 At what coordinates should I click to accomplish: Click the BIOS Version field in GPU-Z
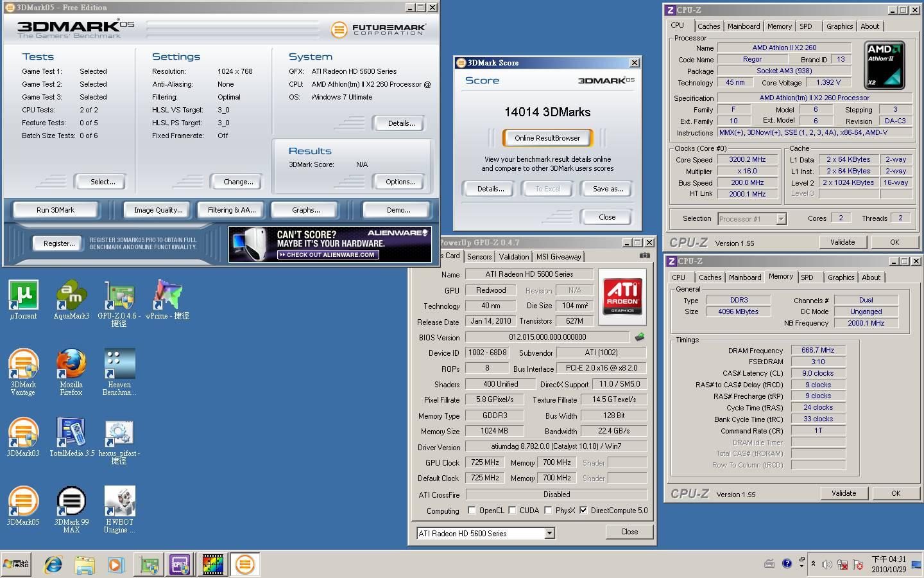[x=547, y=337]
